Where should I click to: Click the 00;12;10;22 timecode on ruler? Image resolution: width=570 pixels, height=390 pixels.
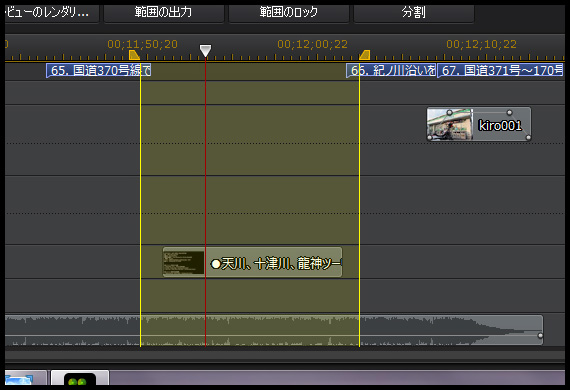click(481, 44)
